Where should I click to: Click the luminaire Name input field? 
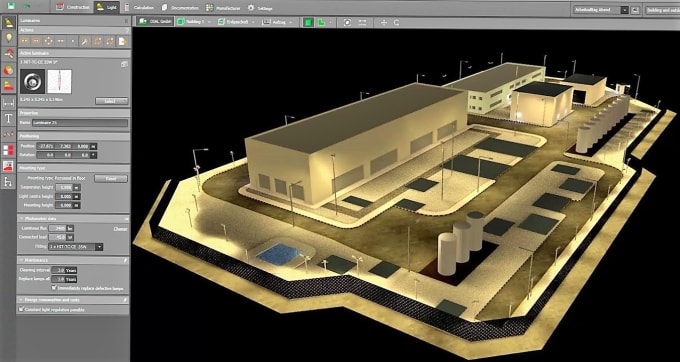tap(80, 123)
